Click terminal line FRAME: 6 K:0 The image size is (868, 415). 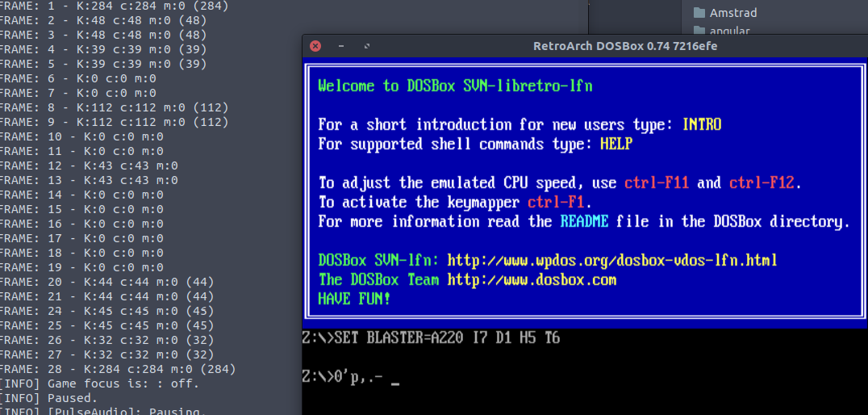pyautogui.click(x=78, y=78)
